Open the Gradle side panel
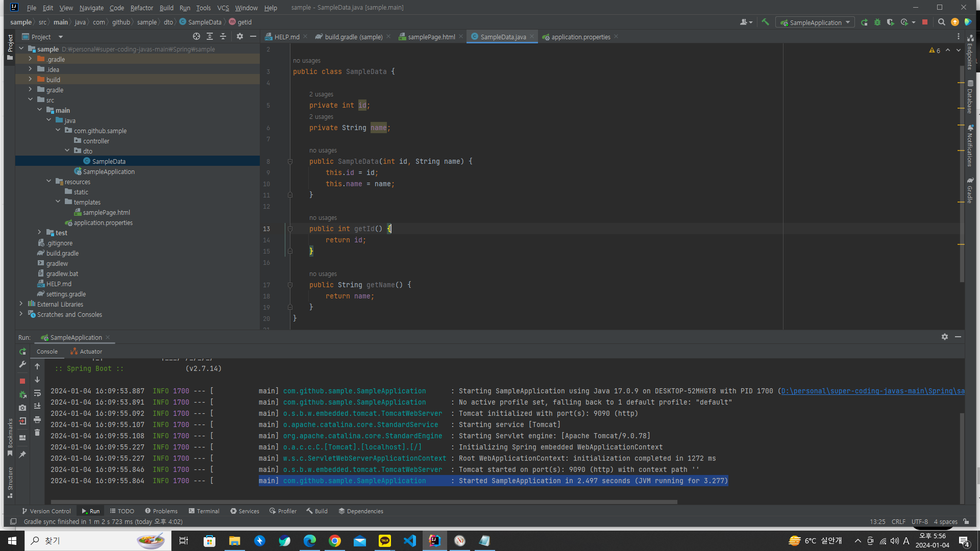 (970, 190)
